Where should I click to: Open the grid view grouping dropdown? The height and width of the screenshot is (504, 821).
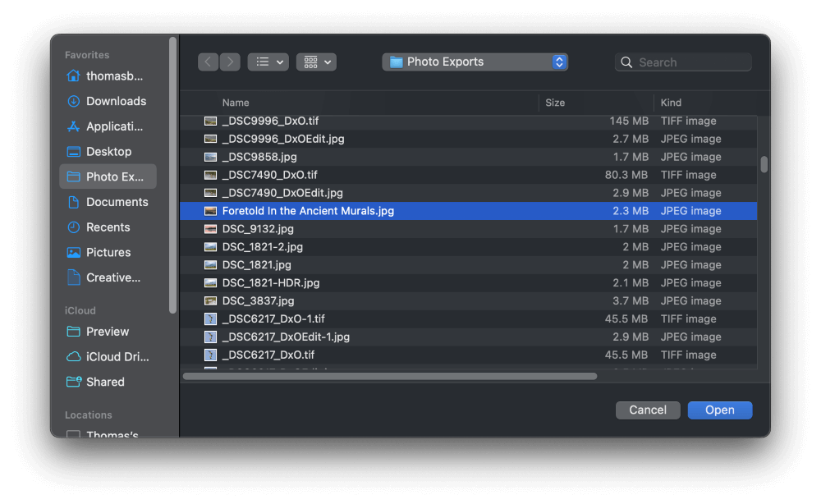coord(316,62)
